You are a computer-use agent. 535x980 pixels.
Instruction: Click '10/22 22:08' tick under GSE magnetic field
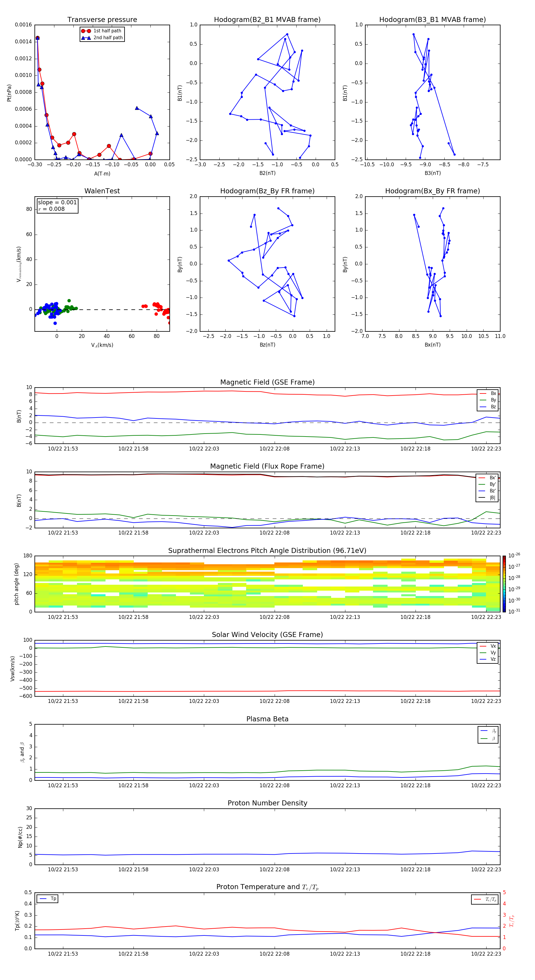point(275,449)
